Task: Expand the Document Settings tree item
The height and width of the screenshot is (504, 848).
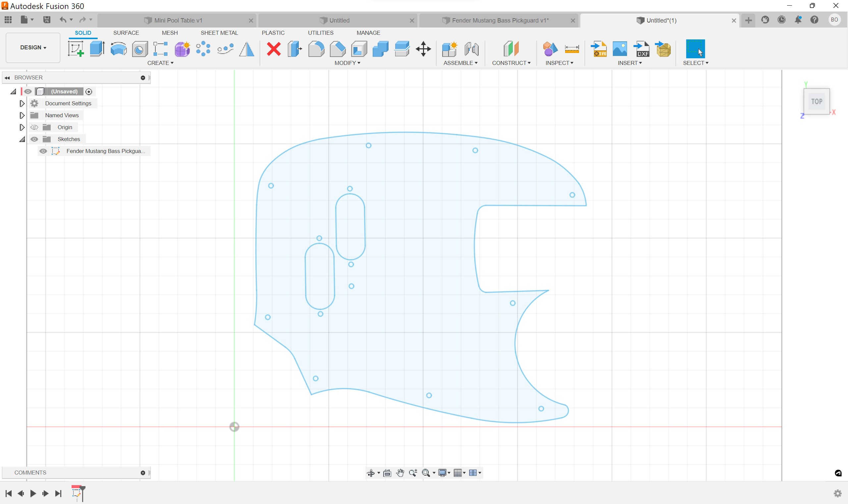Action: [x=22, y=103]
